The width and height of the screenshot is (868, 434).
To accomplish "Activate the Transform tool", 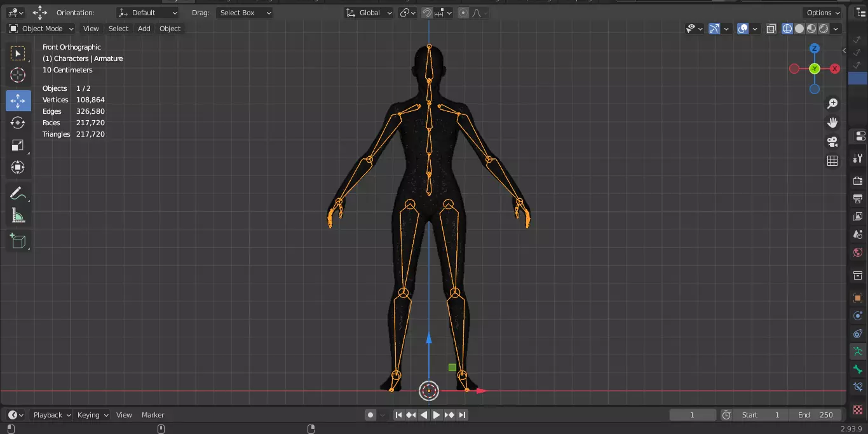I will [18, 167].
